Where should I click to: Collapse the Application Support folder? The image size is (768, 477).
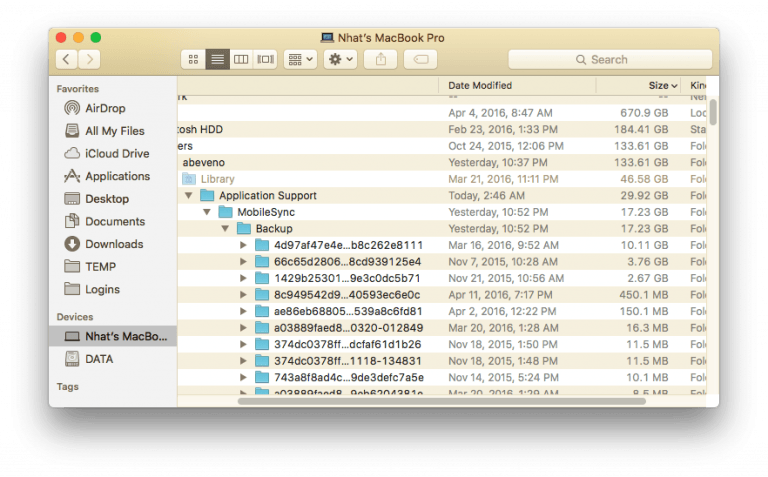[189, 195]
